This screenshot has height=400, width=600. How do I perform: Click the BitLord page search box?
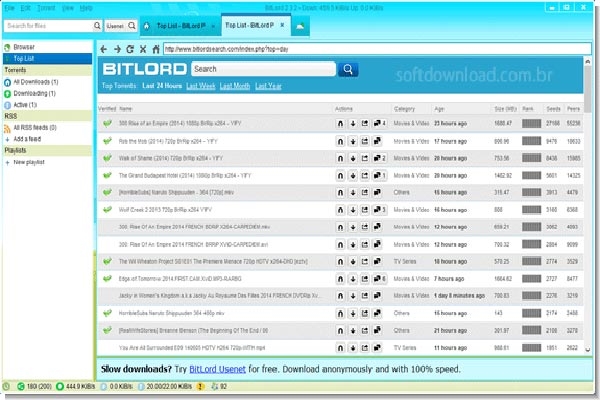coord(263,69)
